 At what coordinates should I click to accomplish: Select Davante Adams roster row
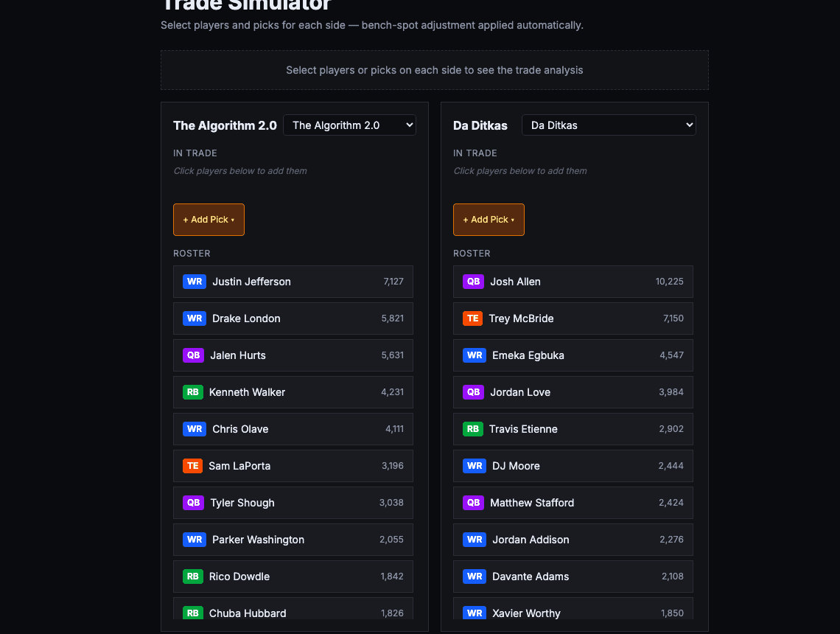point(573,576)
